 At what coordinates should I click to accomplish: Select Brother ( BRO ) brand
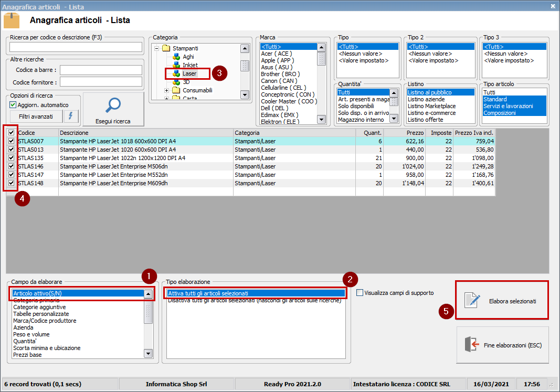(289, 74)
